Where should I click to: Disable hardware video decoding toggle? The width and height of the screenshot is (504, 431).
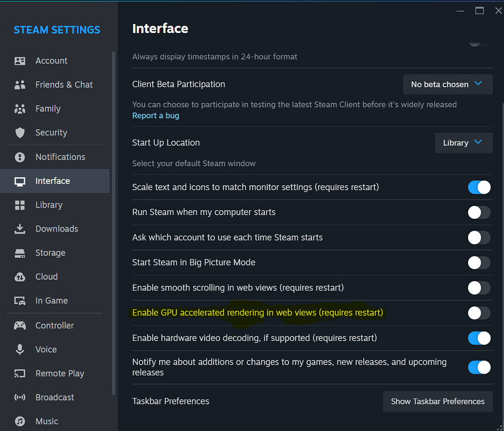coord(479,338)
